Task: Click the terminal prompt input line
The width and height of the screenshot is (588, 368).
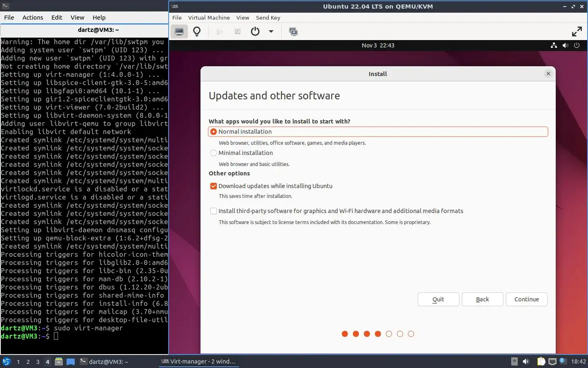Action: pyautogui.click(x=85, y=336)
